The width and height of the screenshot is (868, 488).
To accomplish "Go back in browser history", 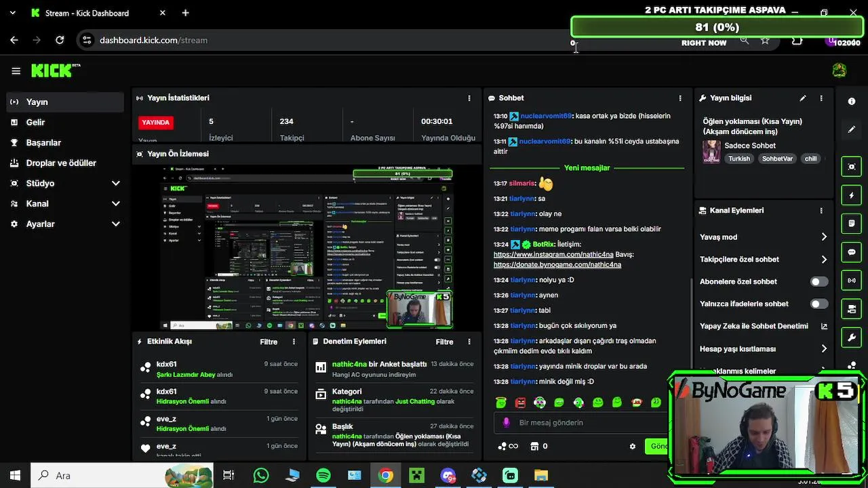I will coord(14,40).
